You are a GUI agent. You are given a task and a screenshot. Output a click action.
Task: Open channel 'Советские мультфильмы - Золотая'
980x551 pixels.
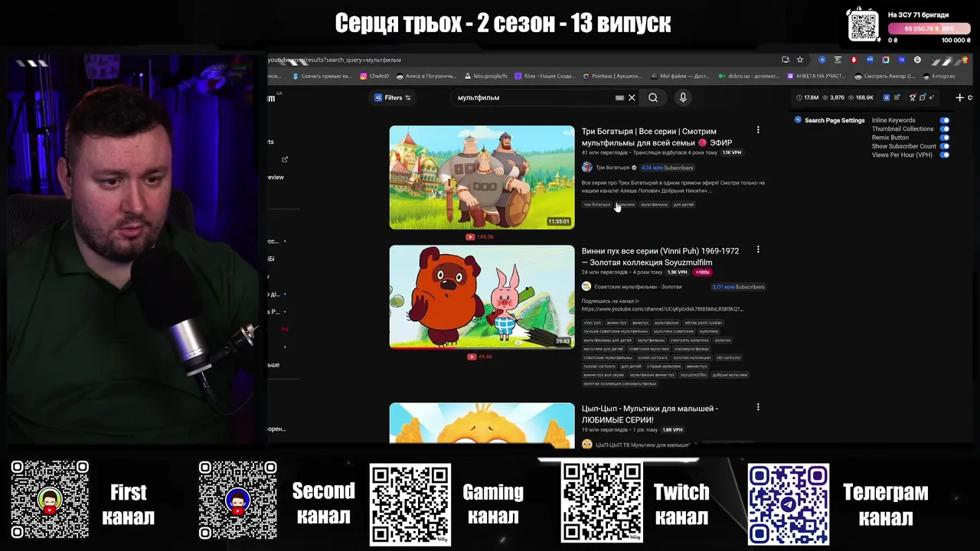[x=638, y=287]
